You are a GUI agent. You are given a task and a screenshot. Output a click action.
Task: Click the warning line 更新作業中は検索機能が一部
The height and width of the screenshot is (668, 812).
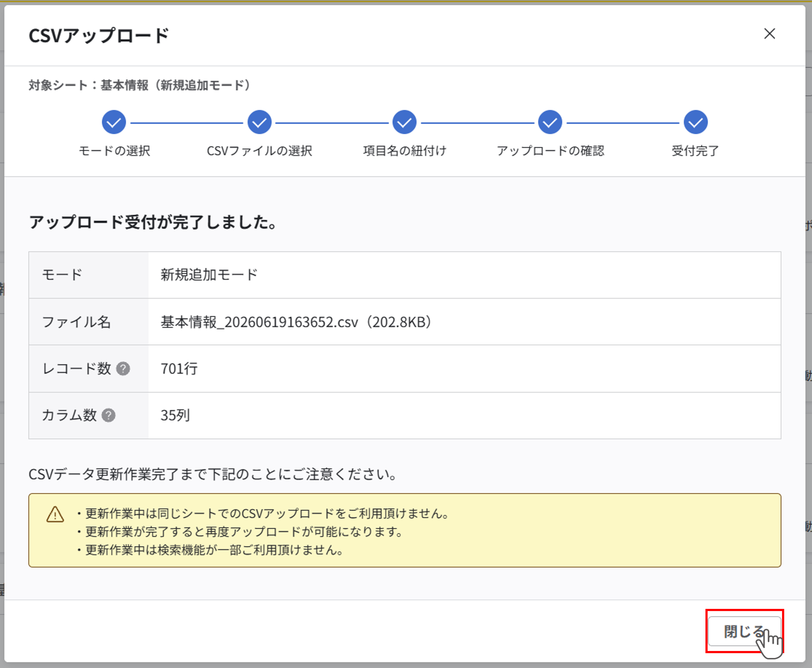(x=210, y=550)
